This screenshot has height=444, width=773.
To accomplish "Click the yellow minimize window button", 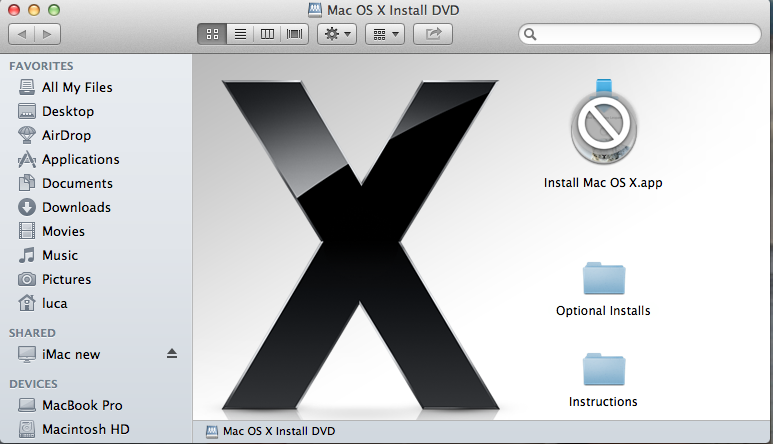I will click(34, 10).
